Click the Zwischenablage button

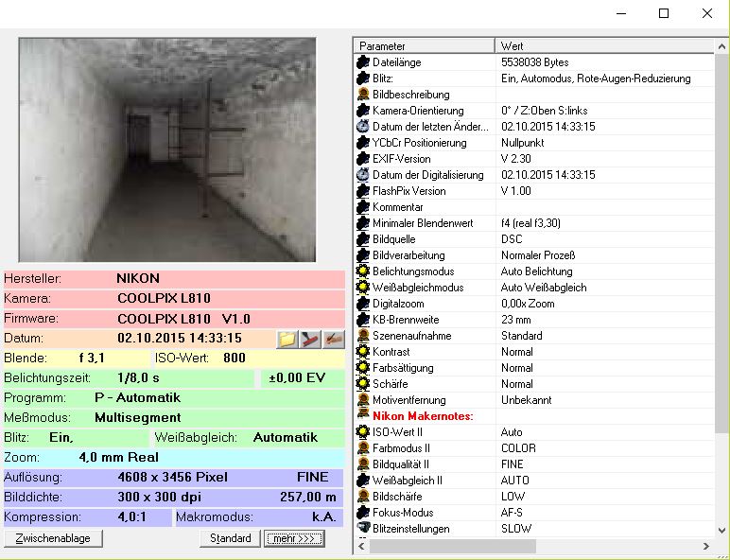(x=53, y=538)
